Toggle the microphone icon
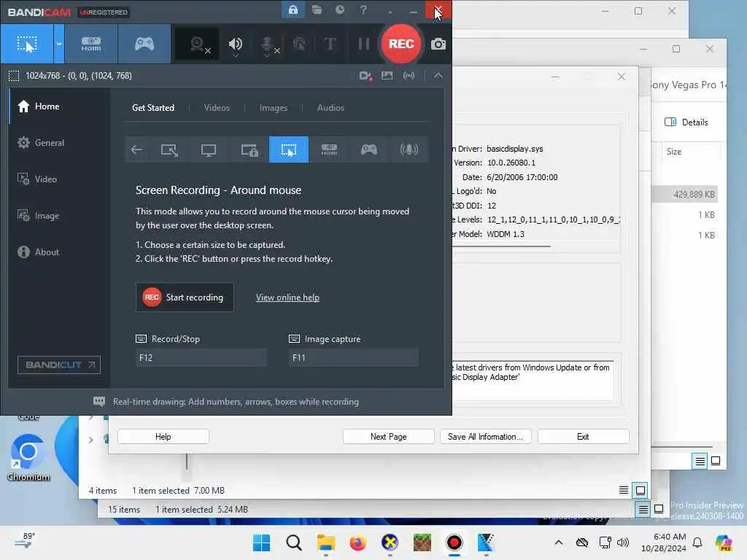Screen dimensions: 747x560 [x=268, y=45]
